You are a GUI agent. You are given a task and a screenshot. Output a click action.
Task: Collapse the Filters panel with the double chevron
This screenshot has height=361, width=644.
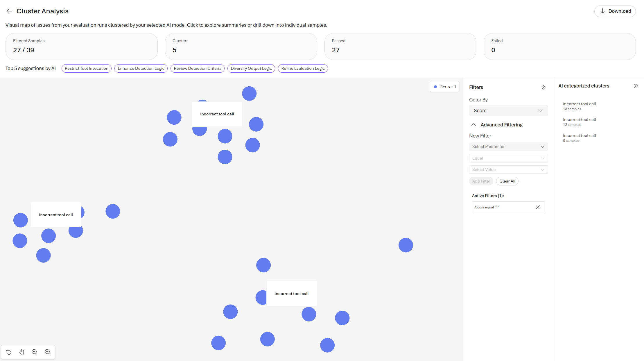543,87
